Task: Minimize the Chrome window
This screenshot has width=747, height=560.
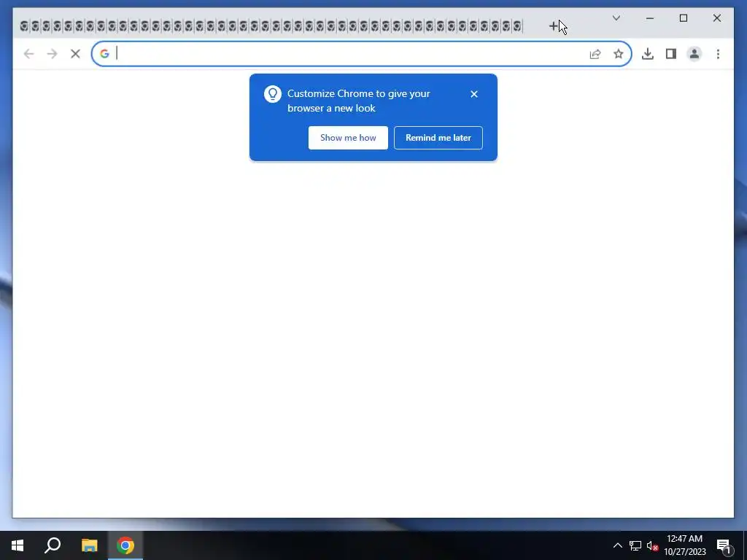Action: point(650,18)
